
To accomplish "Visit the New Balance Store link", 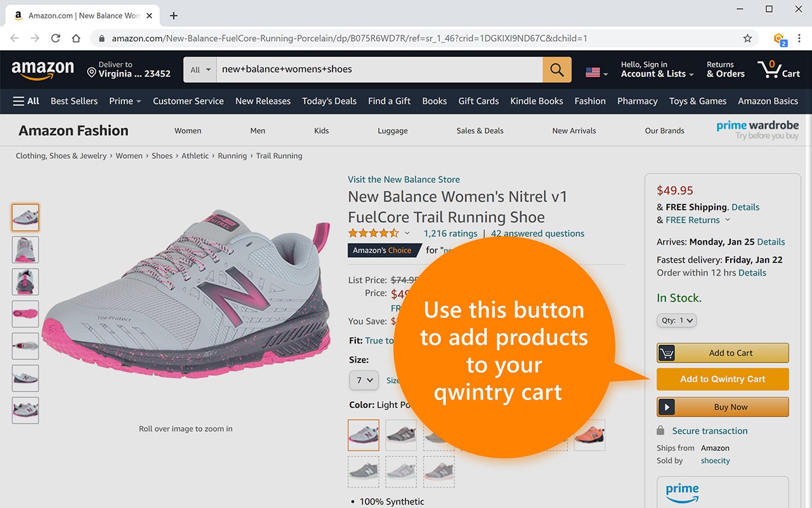I will coord(404,180).
